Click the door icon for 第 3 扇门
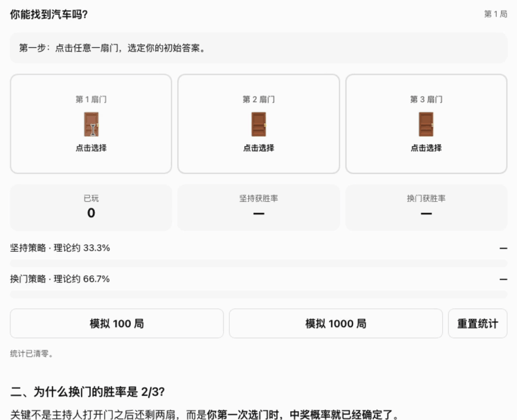The image size is (517, 420). tap(426, 124)
